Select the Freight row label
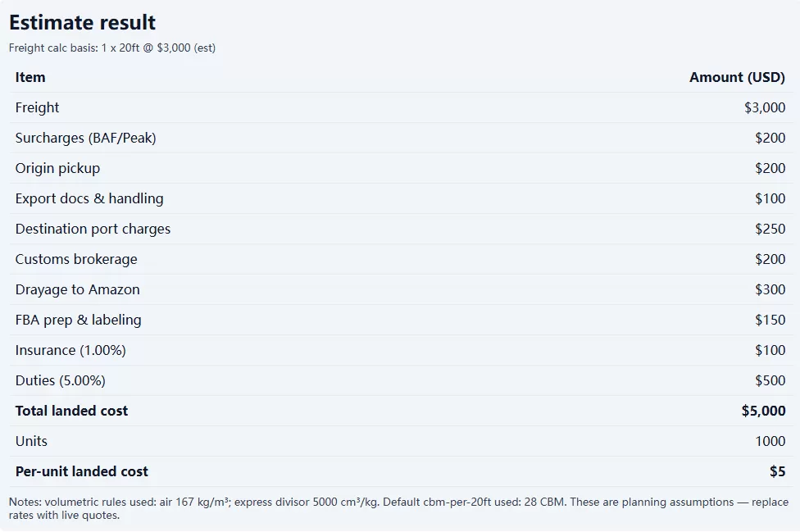Image resolution: width=800 pixels, height=532 pixels. 37,107
